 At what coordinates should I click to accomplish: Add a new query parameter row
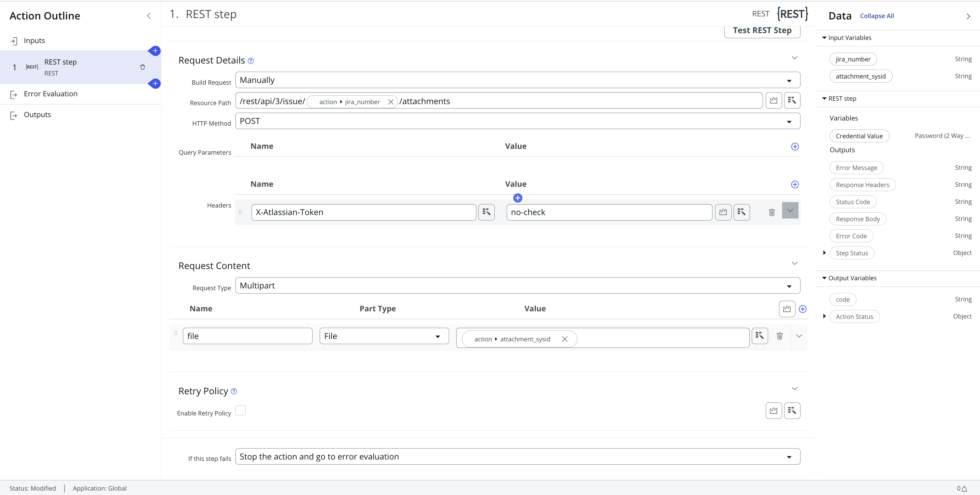795,147
